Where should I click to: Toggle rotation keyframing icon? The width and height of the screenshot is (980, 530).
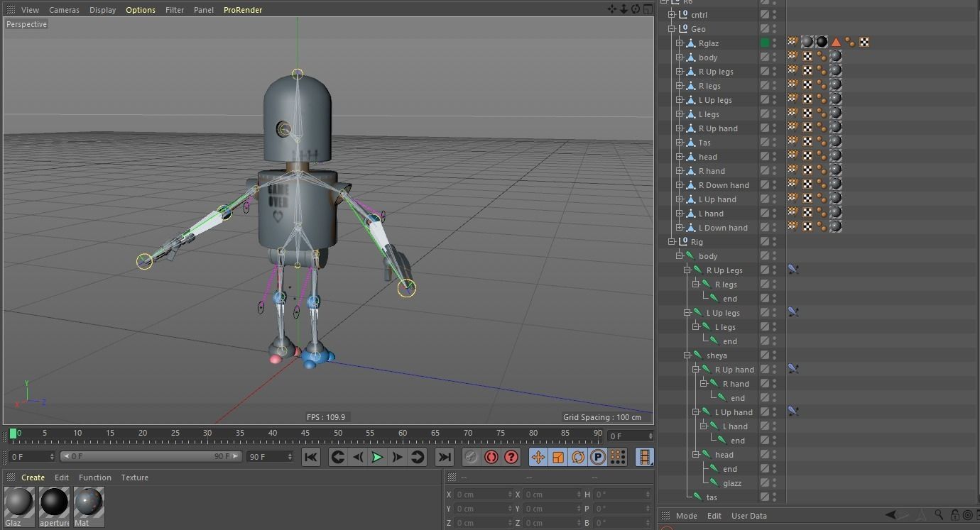click(x=578, y=457)
